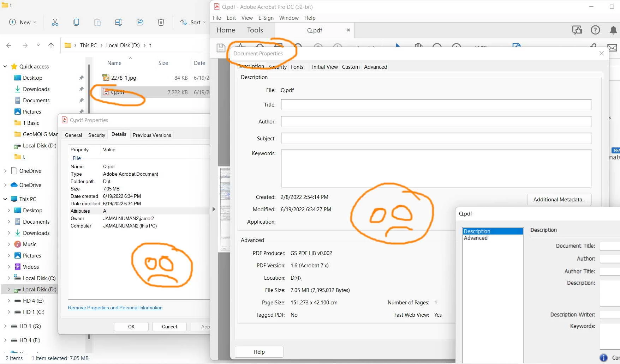
Task: Sort by the Name column header
Action: (114, 63)
